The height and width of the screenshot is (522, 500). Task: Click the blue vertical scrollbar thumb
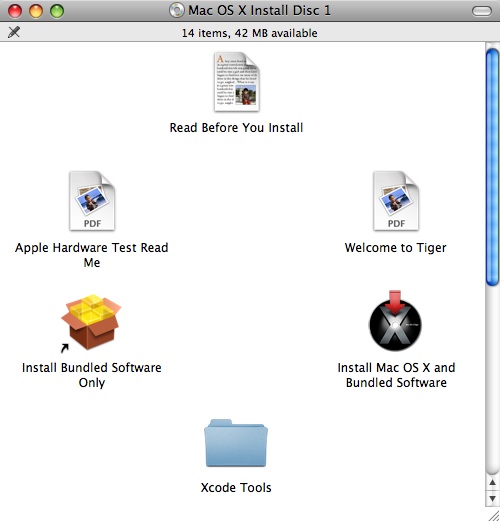coord(492,167)
